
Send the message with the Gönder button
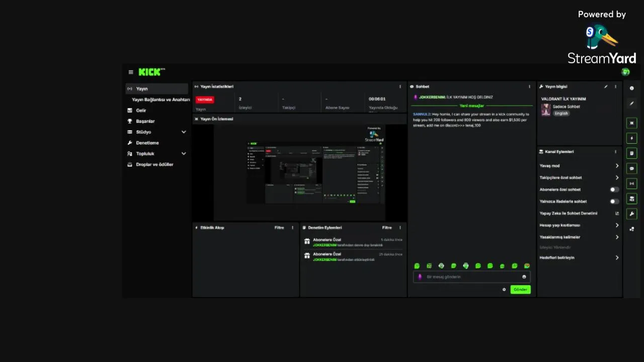[520, 290]
